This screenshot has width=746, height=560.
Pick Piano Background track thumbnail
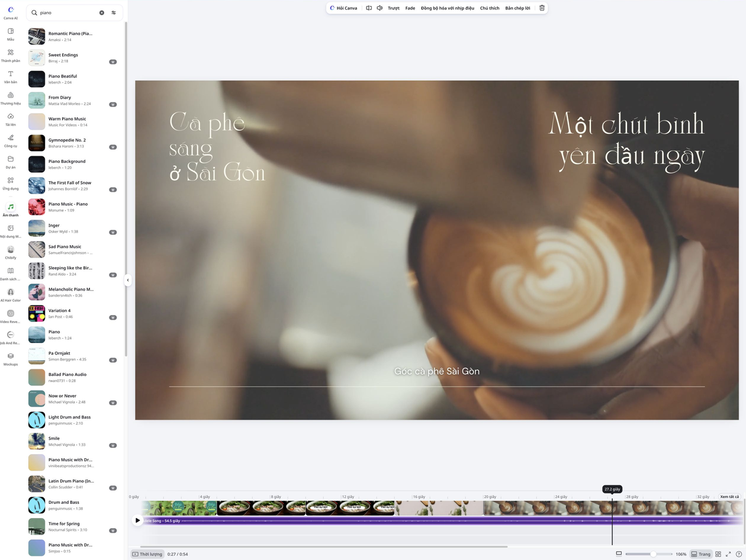click(x=37, y=164)
